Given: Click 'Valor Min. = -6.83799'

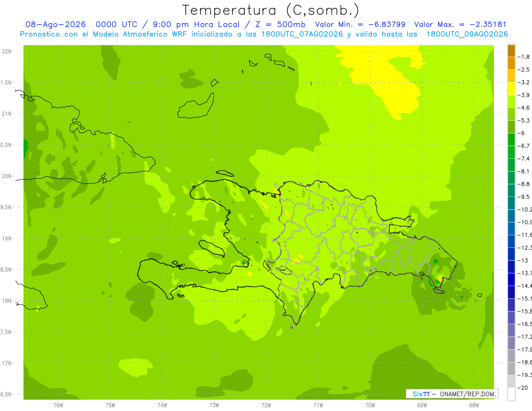Looking at the screenshot, I should click(360, 25).
